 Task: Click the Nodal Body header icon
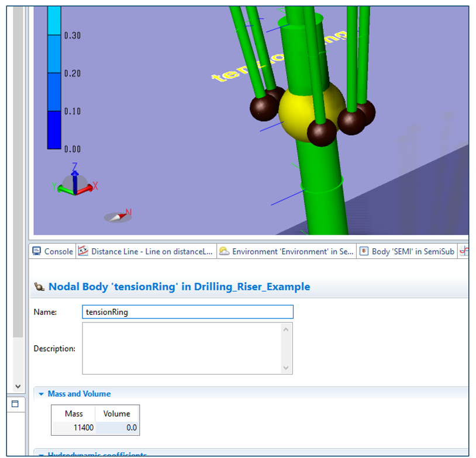(40, 287)
